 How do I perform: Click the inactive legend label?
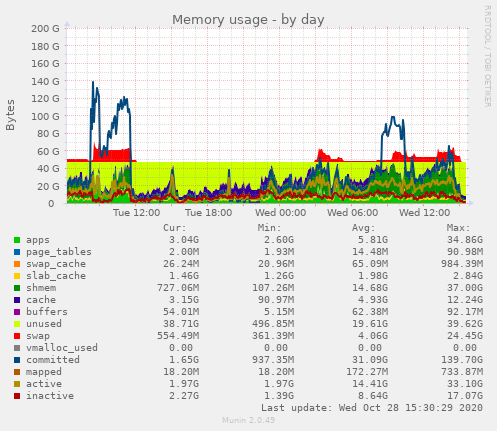[x=50, y=396]
